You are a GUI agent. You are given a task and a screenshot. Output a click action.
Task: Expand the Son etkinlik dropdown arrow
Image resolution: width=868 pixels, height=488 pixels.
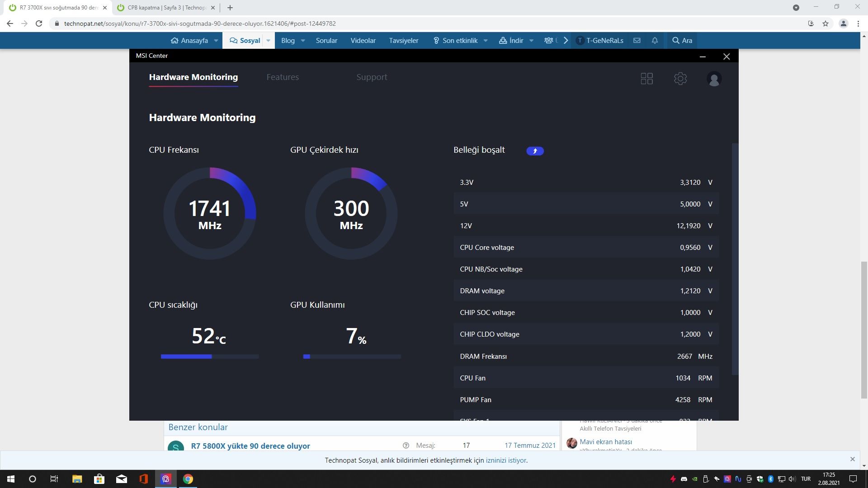[486, 41]
